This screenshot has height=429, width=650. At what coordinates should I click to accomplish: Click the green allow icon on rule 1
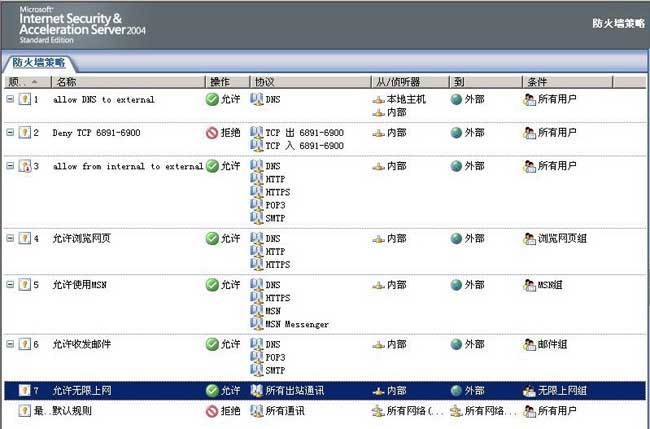click(212, 99)
